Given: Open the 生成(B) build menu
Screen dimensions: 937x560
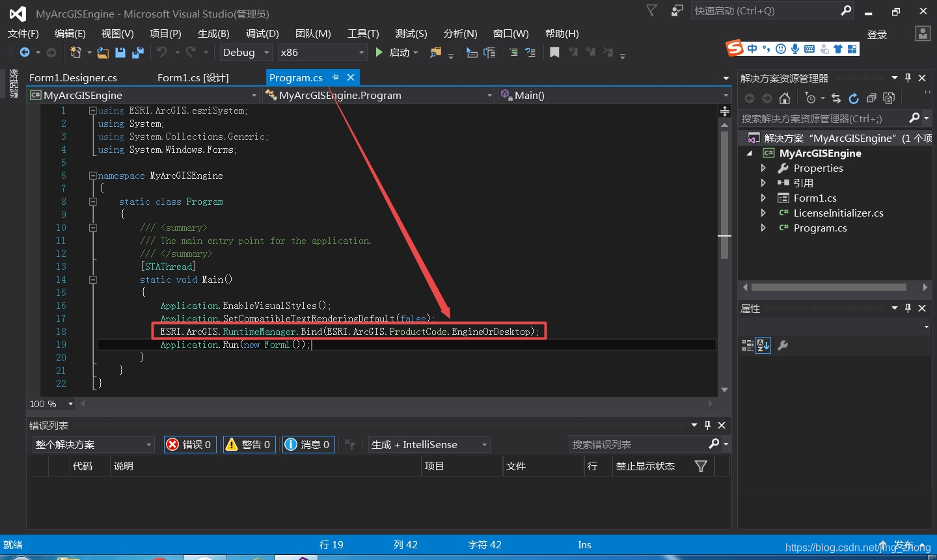Looking at the screenshot, I should pyautogui.click(x=213, y=34).
